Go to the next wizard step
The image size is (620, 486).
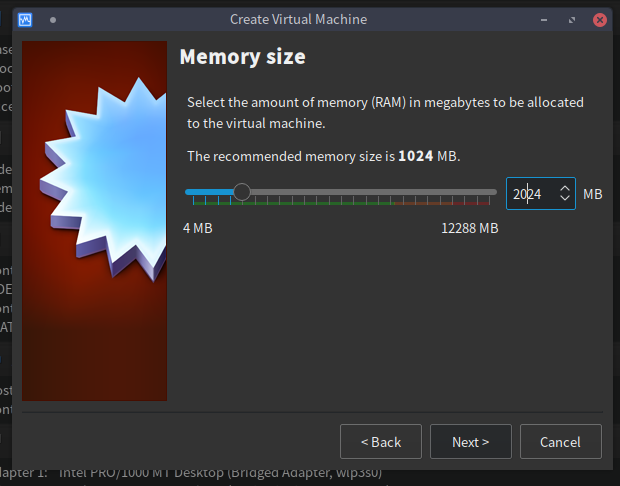[x=470, y=441]
